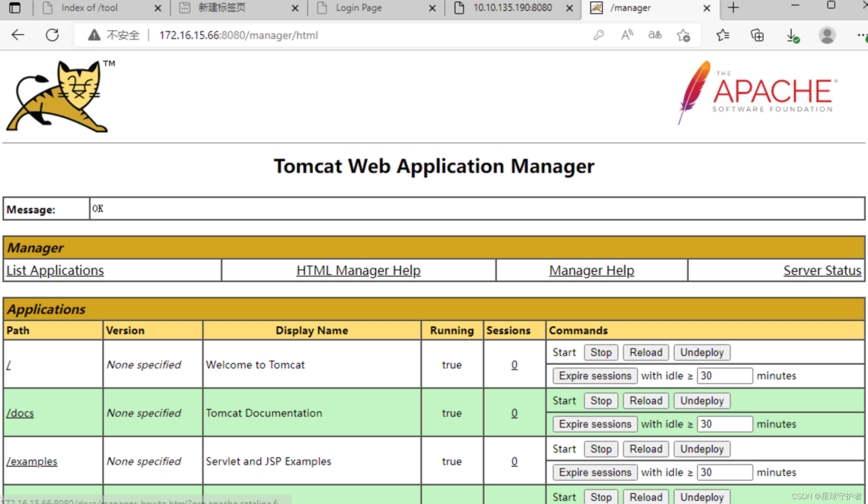Open the /examples application link

click(32, 461)
